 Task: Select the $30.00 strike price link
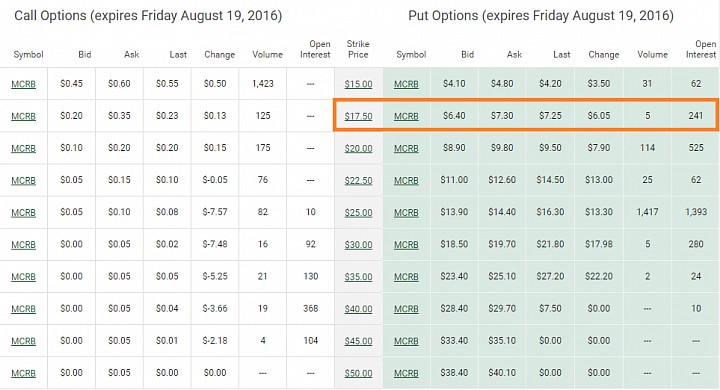359,245
